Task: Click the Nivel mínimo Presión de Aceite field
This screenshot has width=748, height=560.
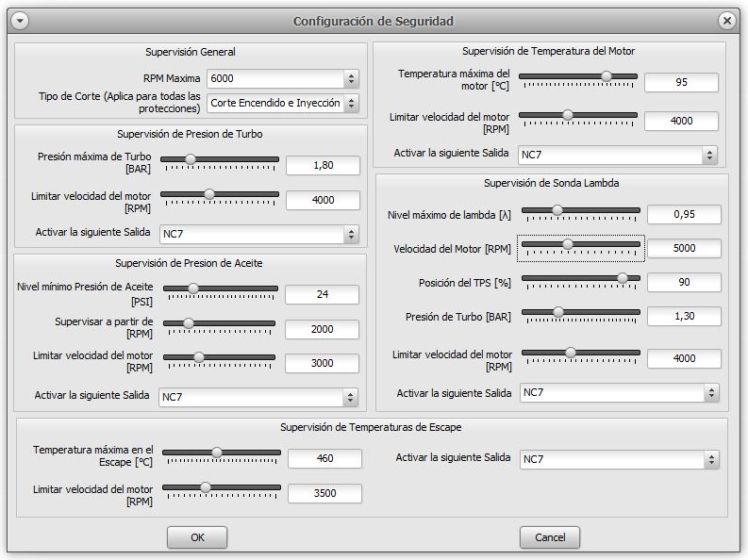Action: 322,295
